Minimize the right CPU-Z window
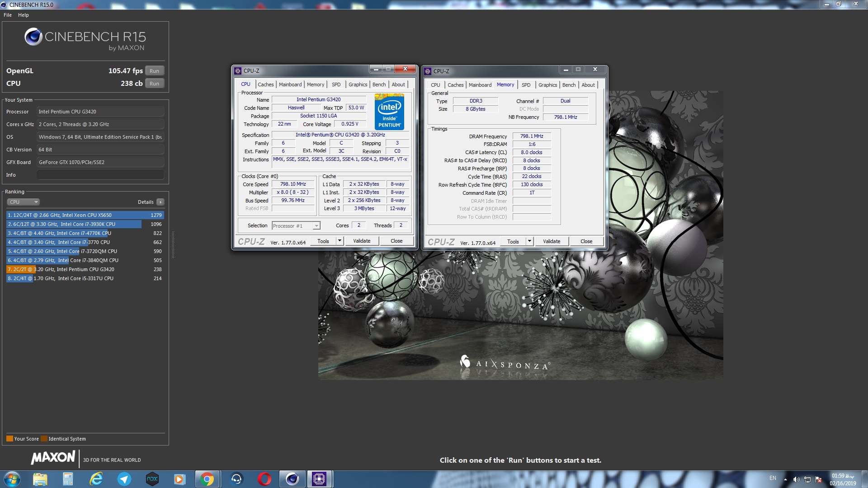 click(566, 70)
